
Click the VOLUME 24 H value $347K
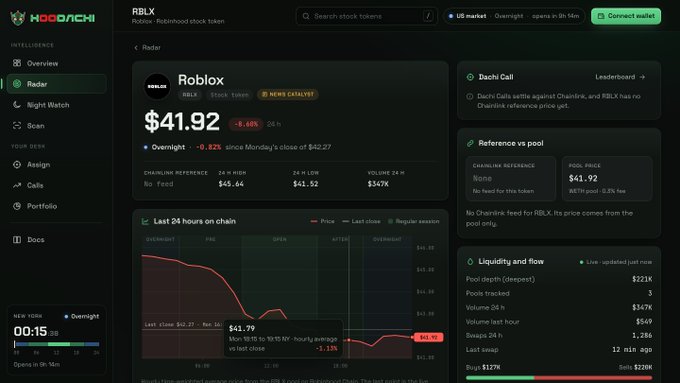(x=378, y=184)
